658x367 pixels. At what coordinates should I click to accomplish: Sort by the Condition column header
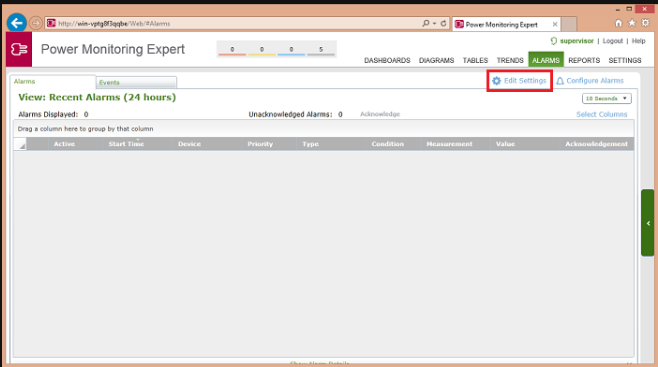(x=388, y=144)
